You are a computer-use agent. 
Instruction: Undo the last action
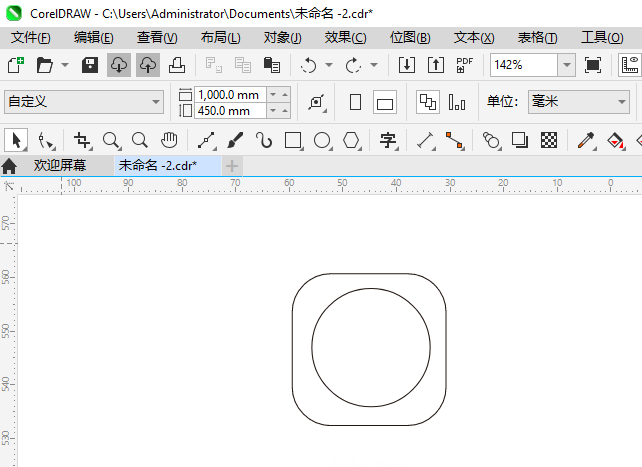tap(308, 65)
